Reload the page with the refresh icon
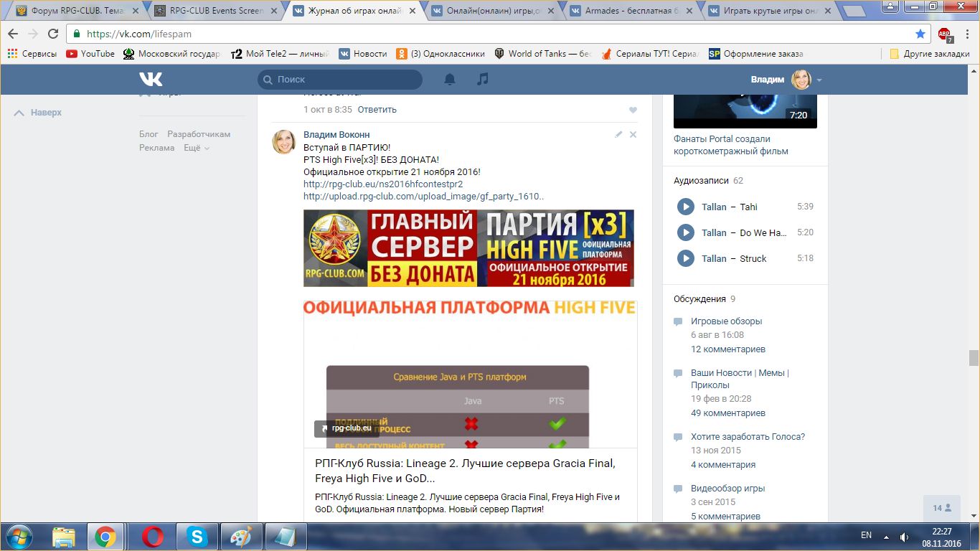 click(53, 34)
